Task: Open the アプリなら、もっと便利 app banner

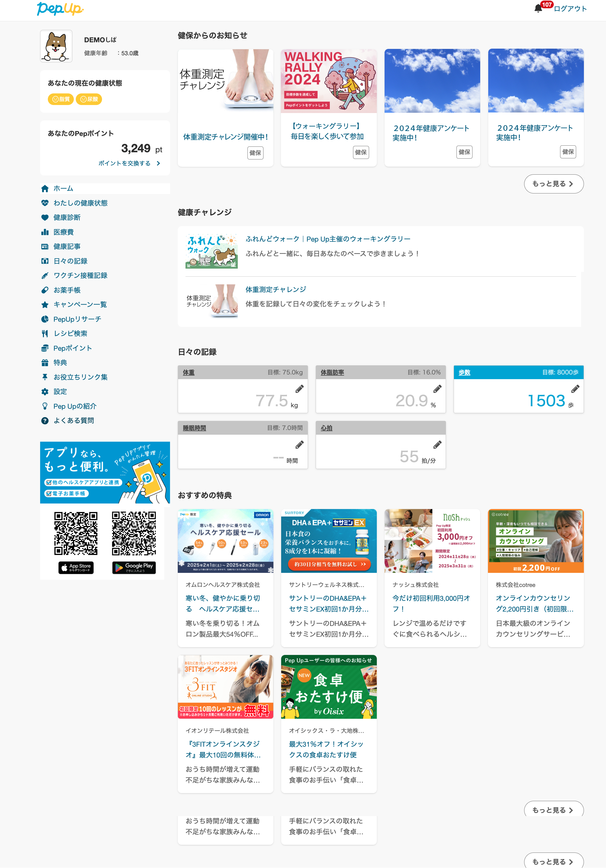Action: tap(105, 472)
